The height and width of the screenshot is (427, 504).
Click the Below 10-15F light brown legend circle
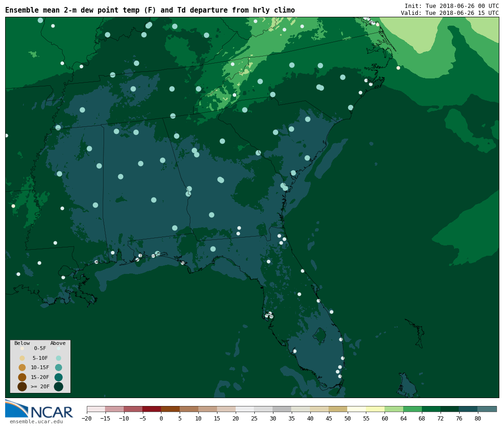click(22, 367)
